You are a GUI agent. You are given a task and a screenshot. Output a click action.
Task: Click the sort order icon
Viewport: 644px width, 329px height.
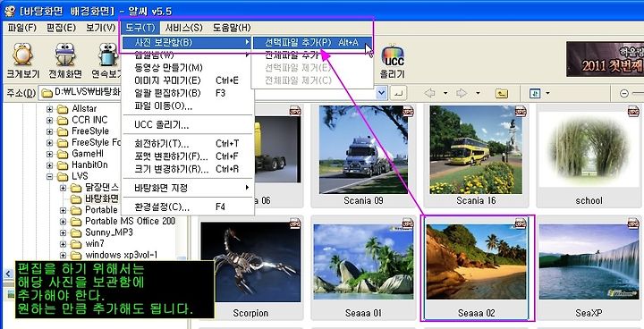tap(535, 93)
